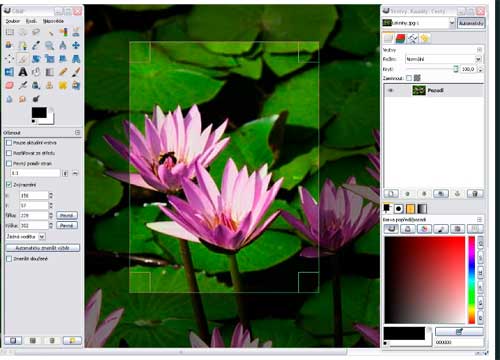500x360 pixels.
Task: Open the Soubor menu
Action: (x=13, y=21)
